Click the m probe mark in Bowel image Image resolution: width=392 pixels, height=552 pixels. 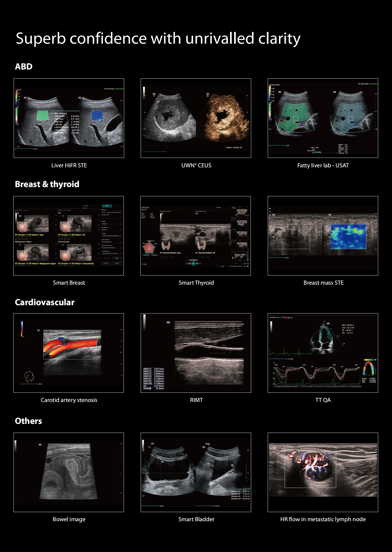[40, 445]
